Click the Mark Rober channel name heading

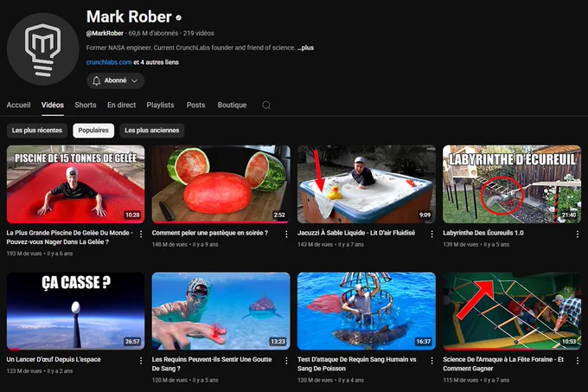click(x=129, y=17)
